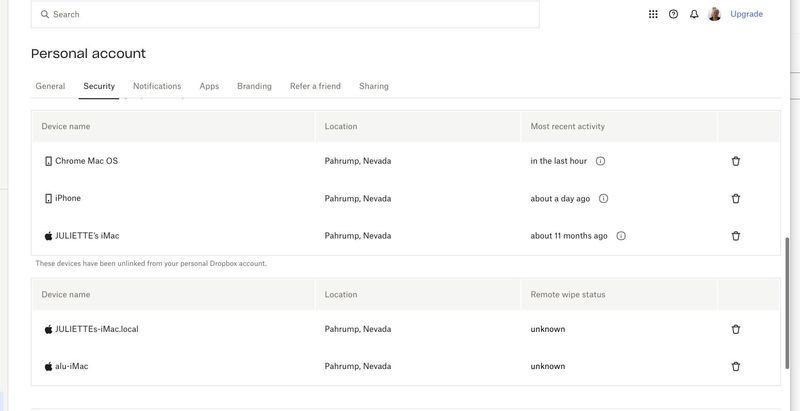Show info for iPhone recent activity

(603, 198)
